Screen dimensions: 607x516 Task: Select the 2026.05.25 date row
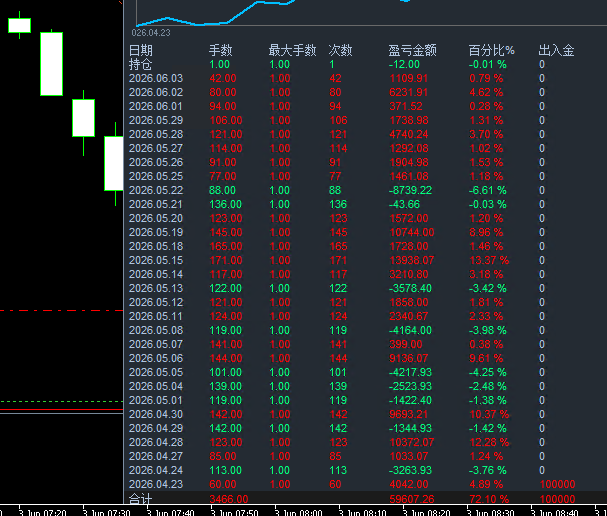(156, 176)
